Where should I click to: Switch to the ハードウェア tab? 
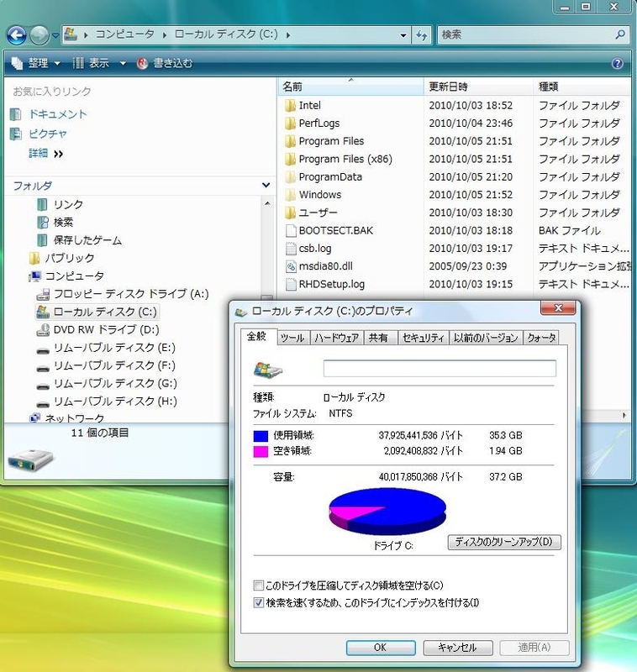[336, 339]
